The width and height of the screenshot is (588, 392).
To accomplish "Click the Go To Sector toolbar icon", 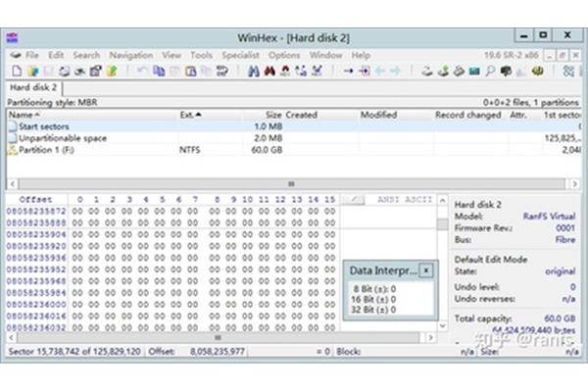I will click(x=365, y=71).
